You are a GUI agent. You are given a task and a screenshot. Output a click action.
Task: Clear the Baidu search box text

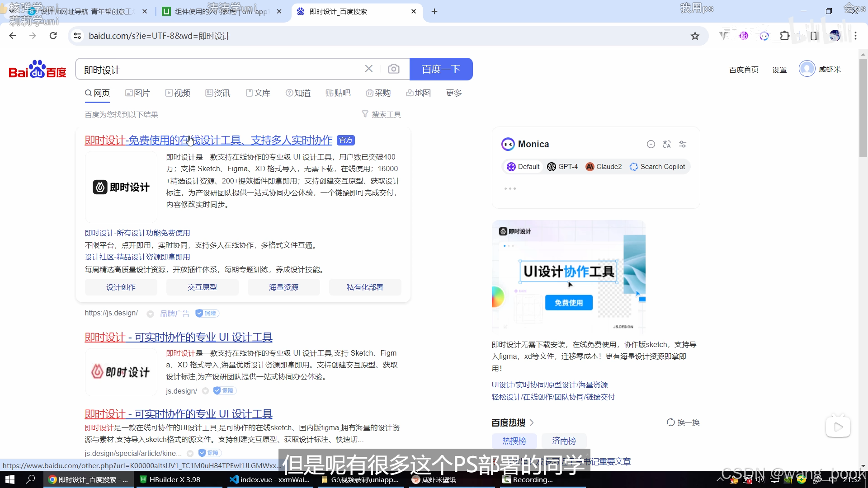[x=369, y=69]
